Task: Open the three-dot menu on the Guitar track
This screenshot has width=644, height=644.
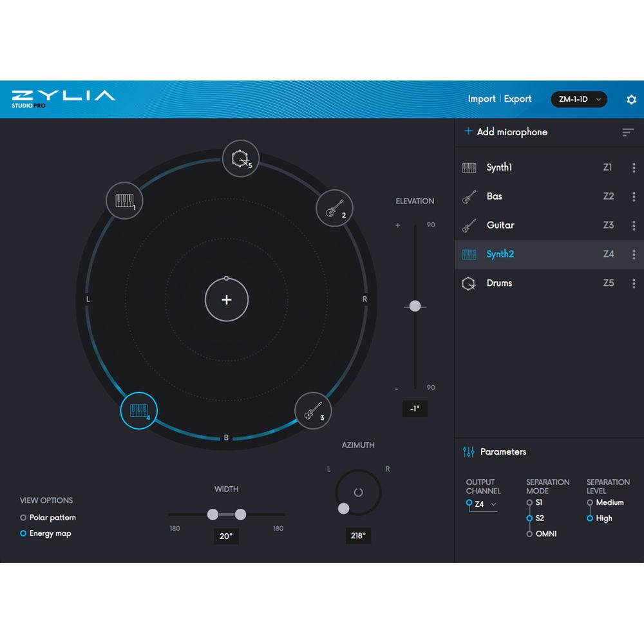Action: (x=634, y=225)
